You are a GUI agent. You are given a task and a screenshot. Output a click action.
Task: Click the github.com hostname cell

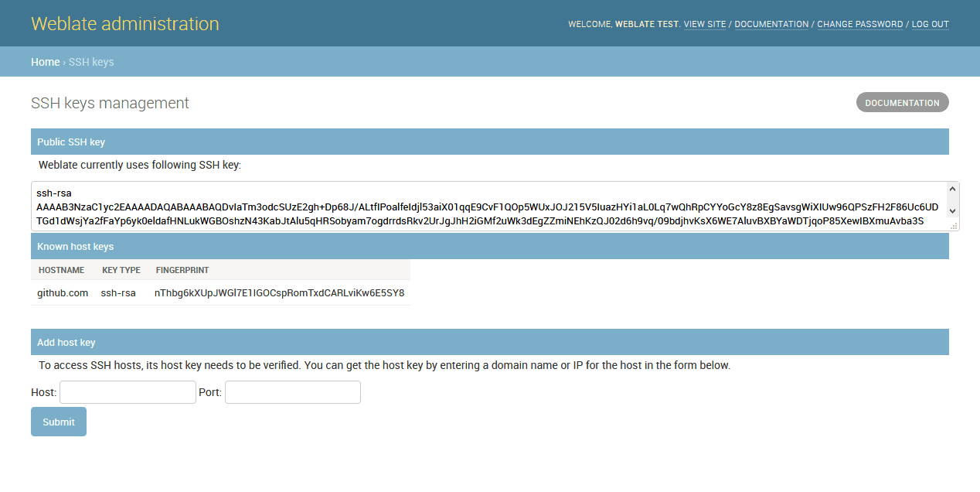(x=63, y=293)
